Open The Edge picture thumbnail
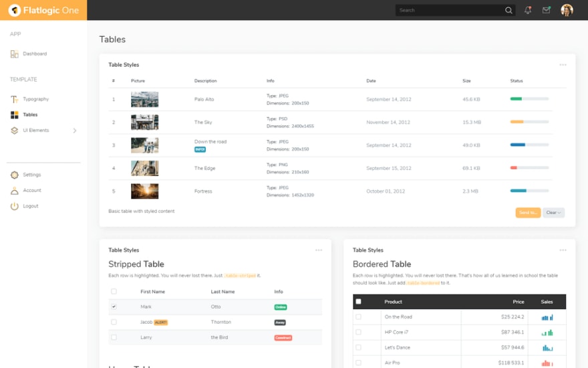This screenshot has width=588, height=368. 145,168
